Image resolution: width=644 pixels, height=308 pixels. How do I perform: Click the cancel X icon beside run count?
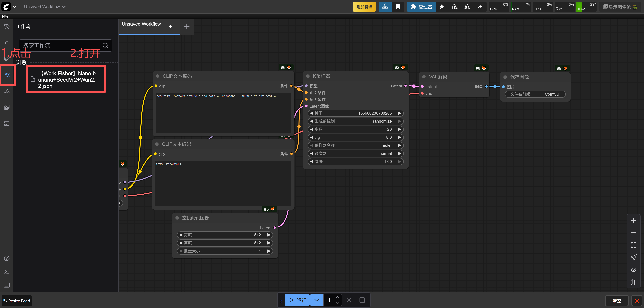[x=349, y=300]
